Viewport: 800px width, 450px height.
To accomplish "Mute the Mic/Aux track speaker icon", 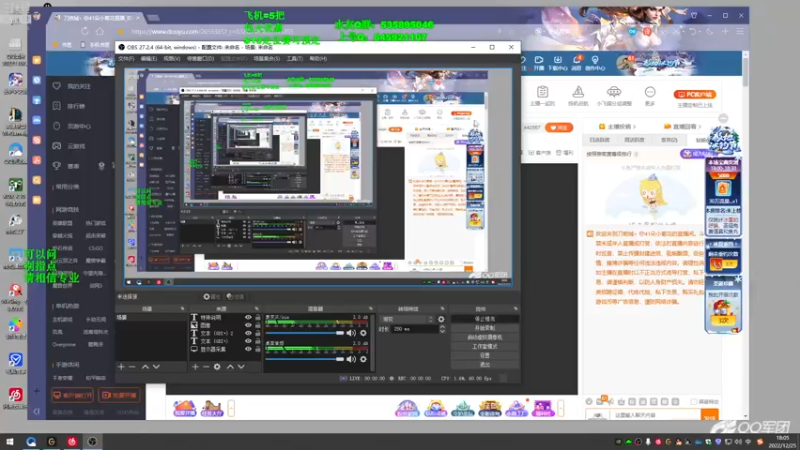I will click(x=351, y=333).
